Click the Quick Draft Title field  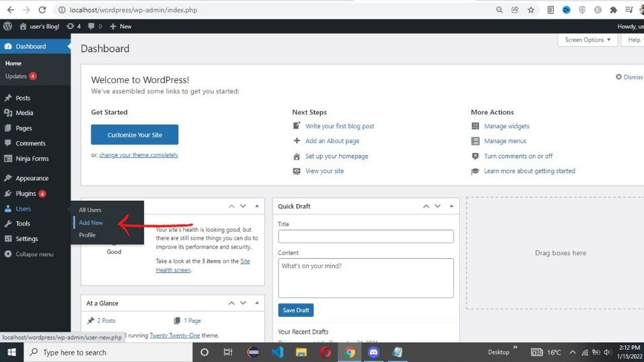[366, 236]
